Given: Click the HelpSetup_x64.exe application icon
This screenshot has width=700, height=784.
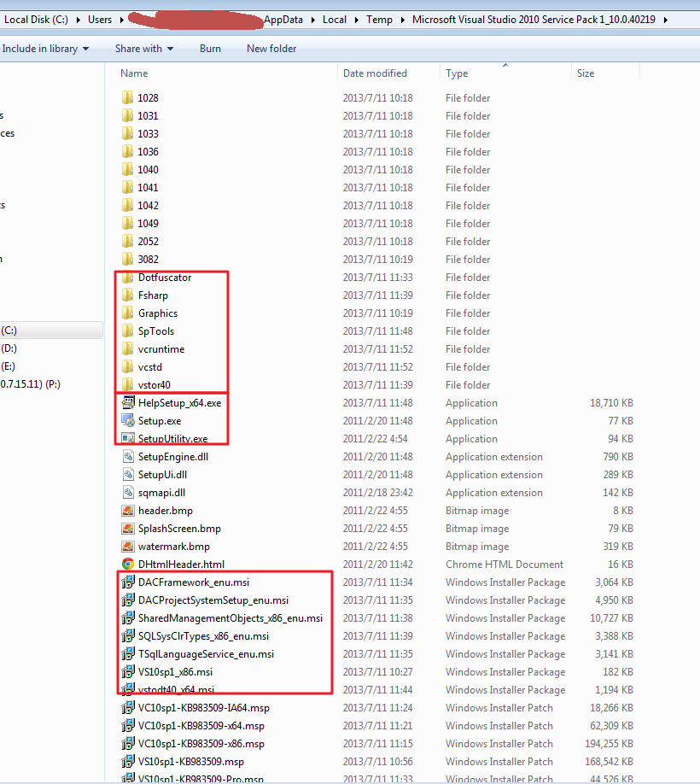Looking at the screenshot, I should [128, 402].
